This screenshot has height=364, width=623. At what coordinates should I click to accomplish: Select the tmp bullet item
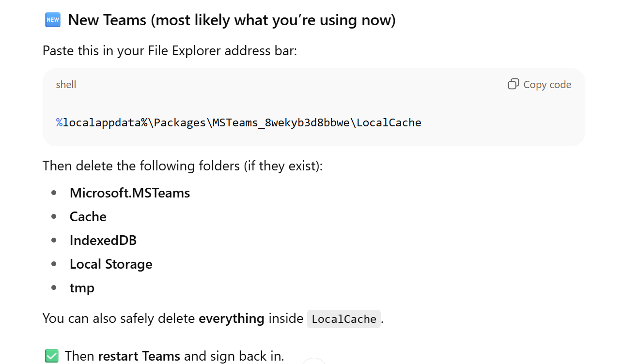[82, 288]
